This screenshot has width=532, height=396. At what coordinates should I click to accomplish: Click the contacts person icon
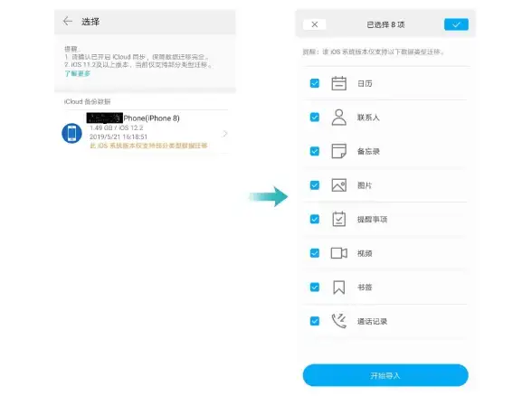(x=339, y=118)
